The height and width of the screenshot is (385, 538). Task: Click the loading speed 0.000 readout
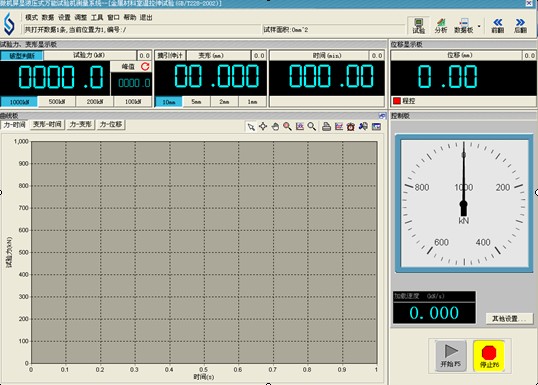coord(434,313)
